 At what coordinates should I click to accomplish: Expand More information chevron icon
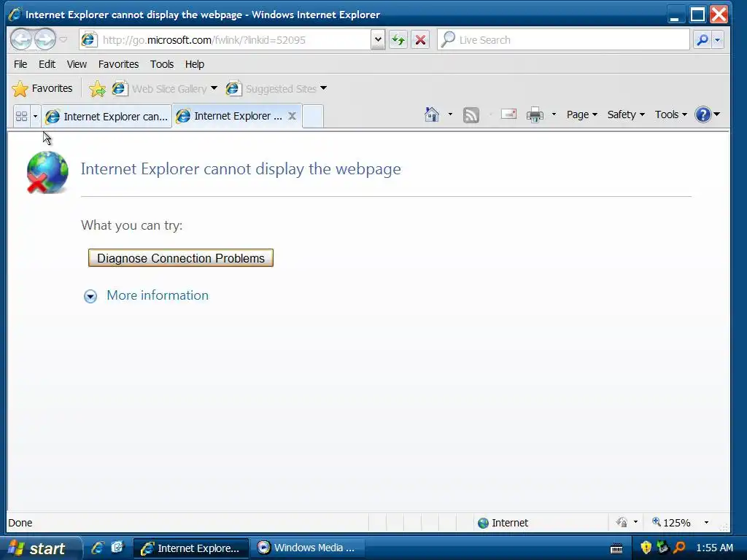90,296
